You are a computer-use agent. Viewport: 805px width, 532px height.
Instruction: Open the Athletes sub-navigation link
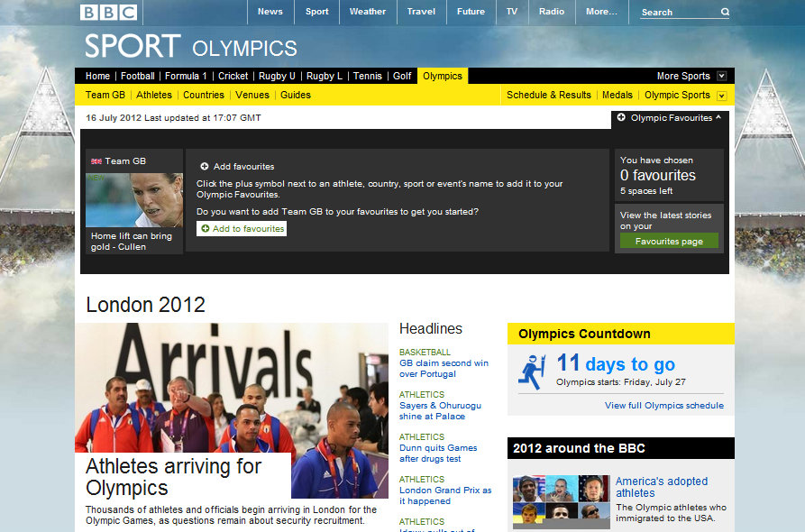[154, 95]
